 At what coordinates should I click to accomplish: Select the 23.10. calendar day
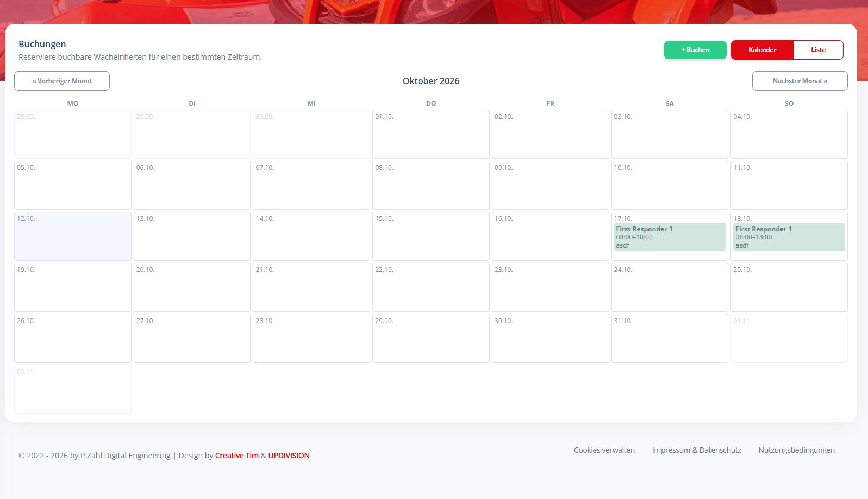pos(551,287)
